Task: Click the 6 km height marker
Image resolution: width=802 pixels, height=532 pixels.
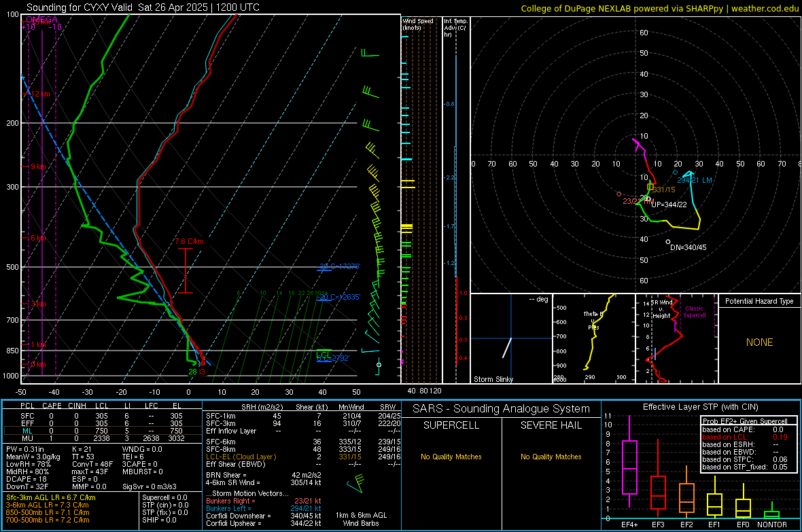Action: (x=38, y=238)
